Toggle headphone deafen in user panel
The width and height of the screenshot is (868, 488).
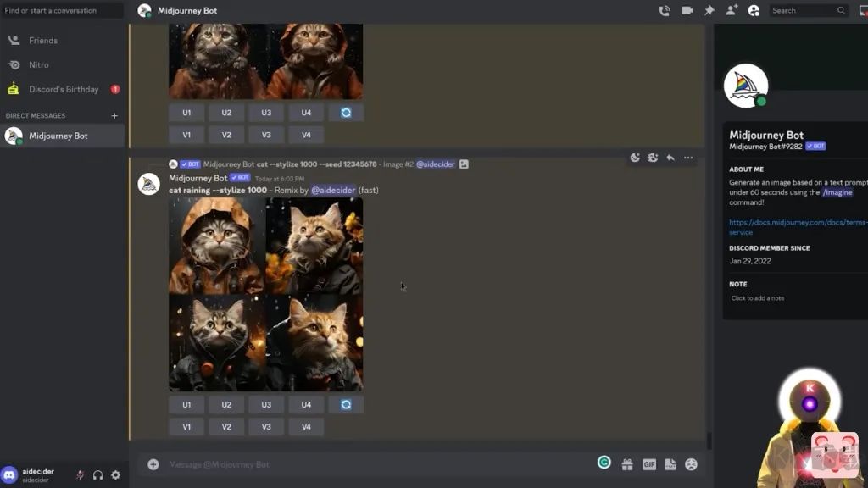(97, 475)
